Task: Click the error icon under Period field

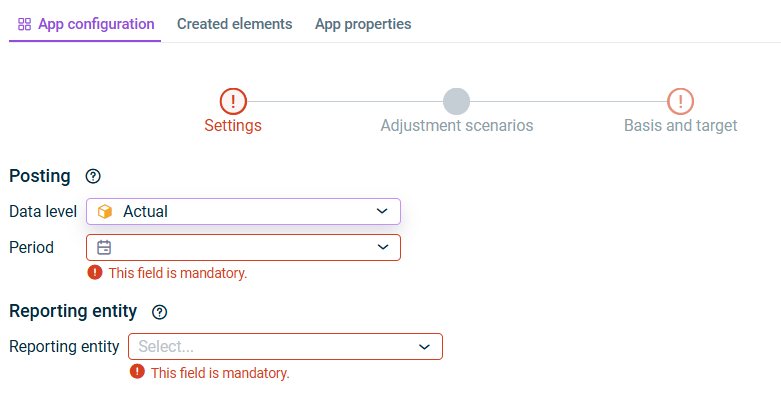Action: (95, 272)
